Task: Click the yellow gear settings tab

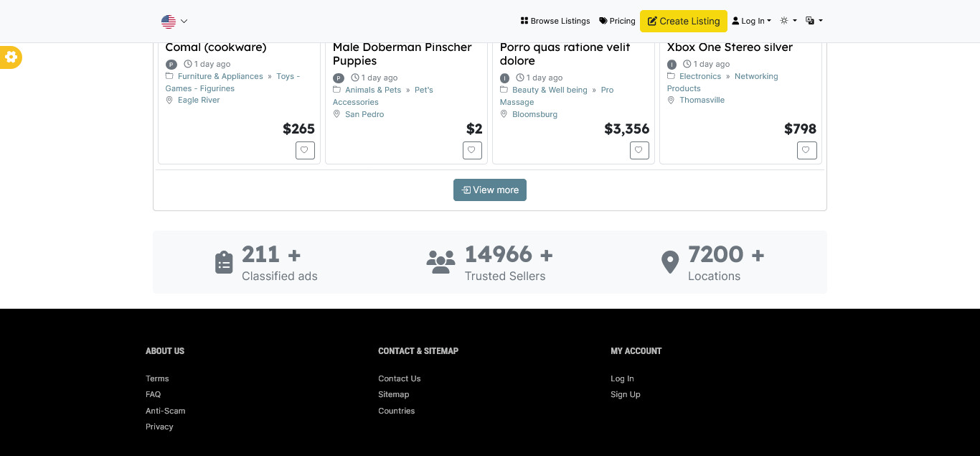Action: 11,57
